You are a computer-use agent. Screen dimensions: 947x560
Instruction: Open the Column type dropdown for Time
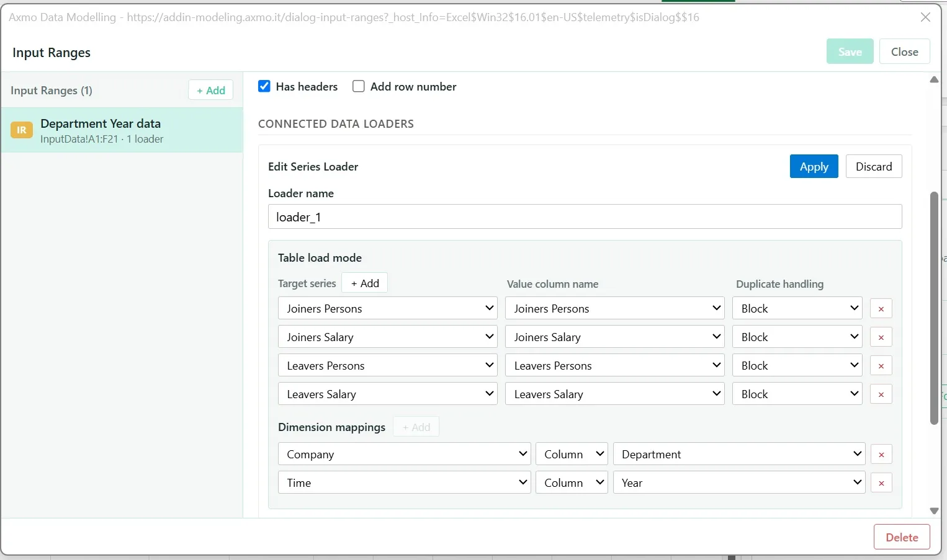[572, 482]
